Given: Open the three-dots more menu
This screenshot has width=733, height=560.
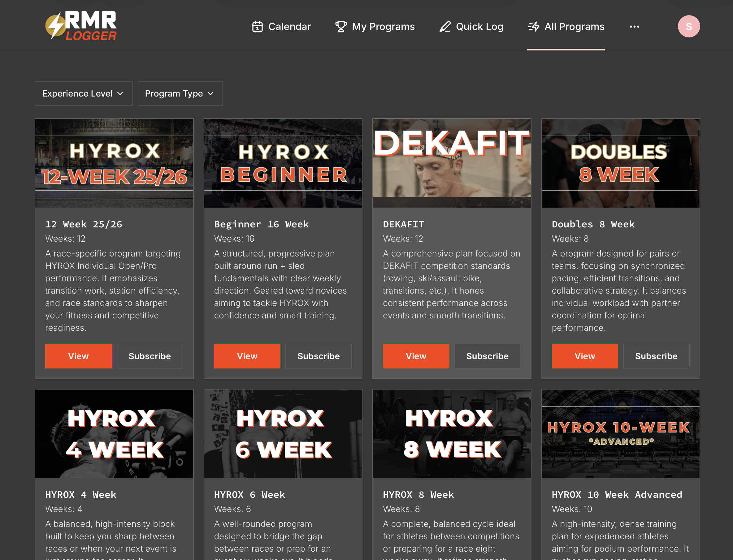Looking at the screenshot, I should [x=634, y=27].
